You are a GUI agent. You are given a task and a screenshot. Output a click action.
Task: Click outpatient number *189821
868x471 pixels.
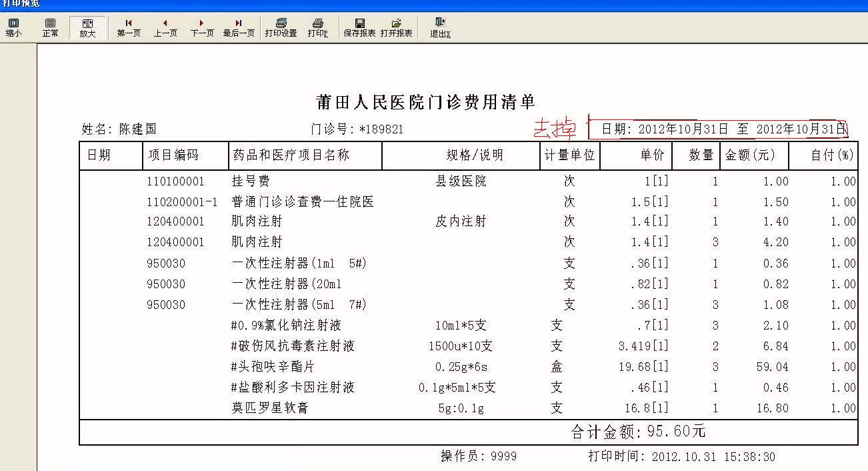(381, 129)
